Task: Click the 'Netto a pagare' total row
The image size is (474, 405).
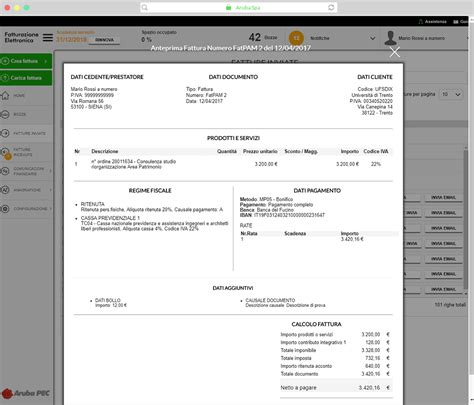Action: tap(336, 388)
